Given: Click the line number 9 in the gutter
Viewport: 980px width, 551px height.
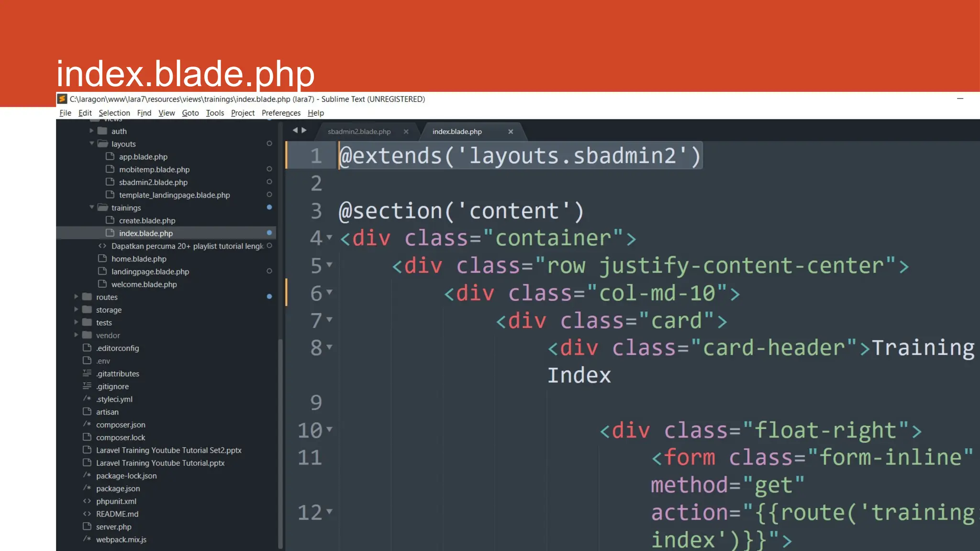Looking at the screenshot, I should pyautogui.click(x=316, y=403).
